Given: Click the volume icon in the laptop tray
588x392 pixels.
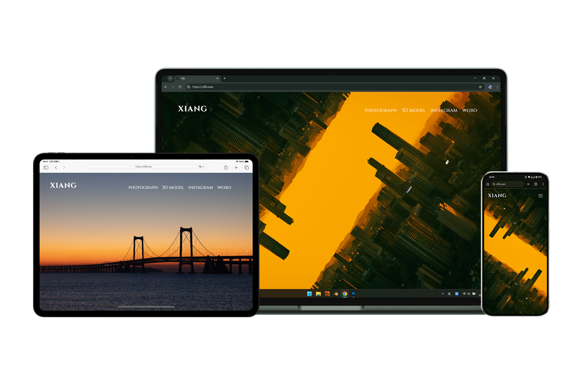Looking at the screenshot, I should 469,294.
